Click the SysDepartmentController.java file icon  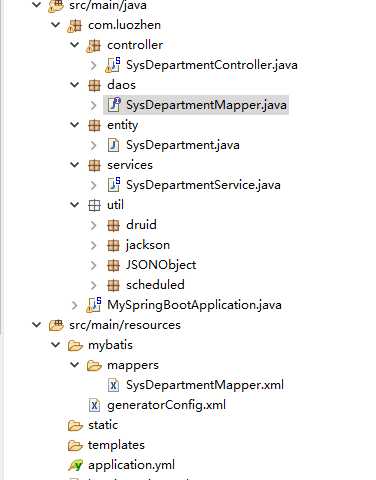[x=113, y=65]
